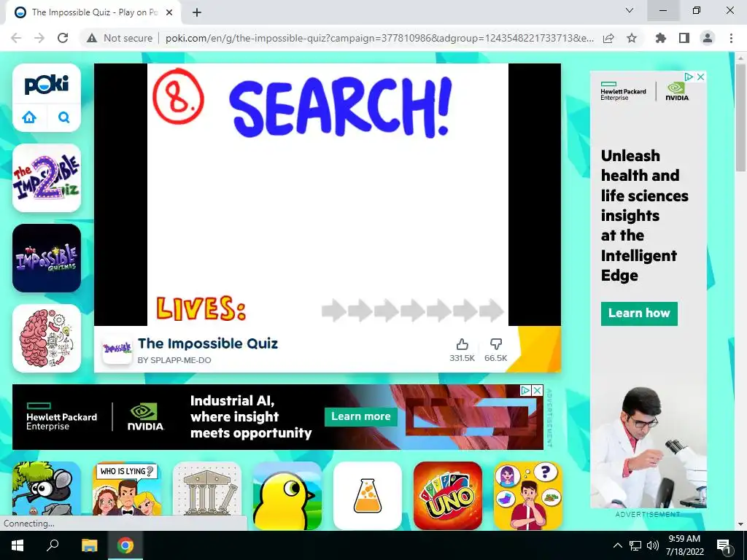Click the Poki logo
The width and height of the screenshot is (747, 560).
click(x=47, y=85)
